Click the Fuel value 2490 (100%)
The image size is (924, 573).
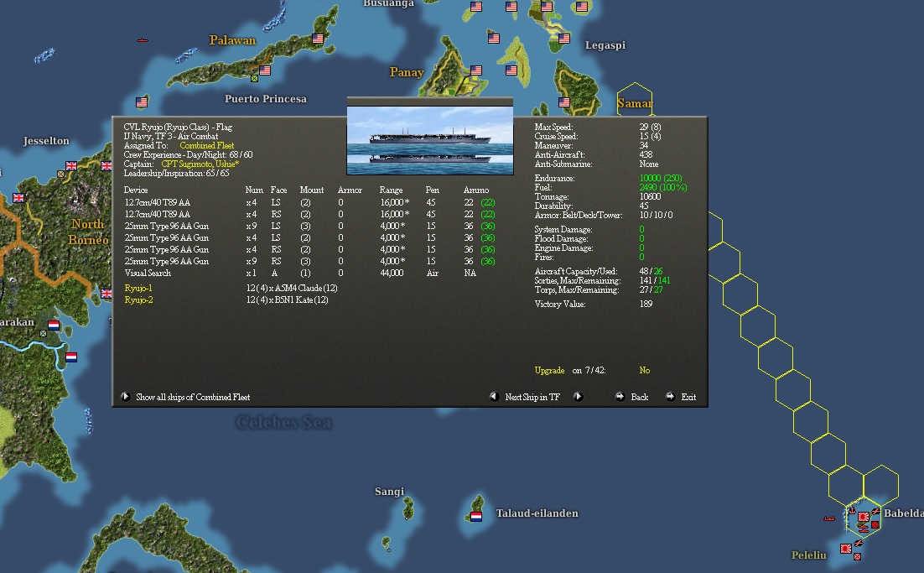(x=663, y=187)
